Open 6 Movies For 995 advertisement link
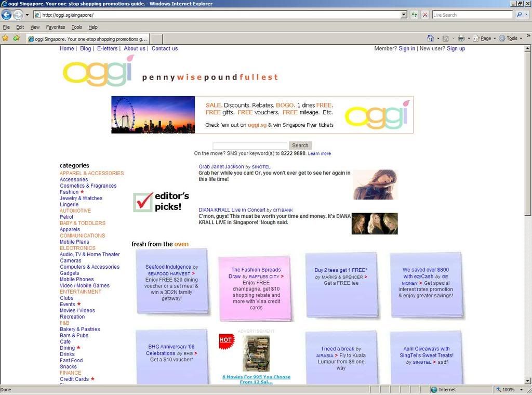Screen dimensions: 532x395 point(257,379)
